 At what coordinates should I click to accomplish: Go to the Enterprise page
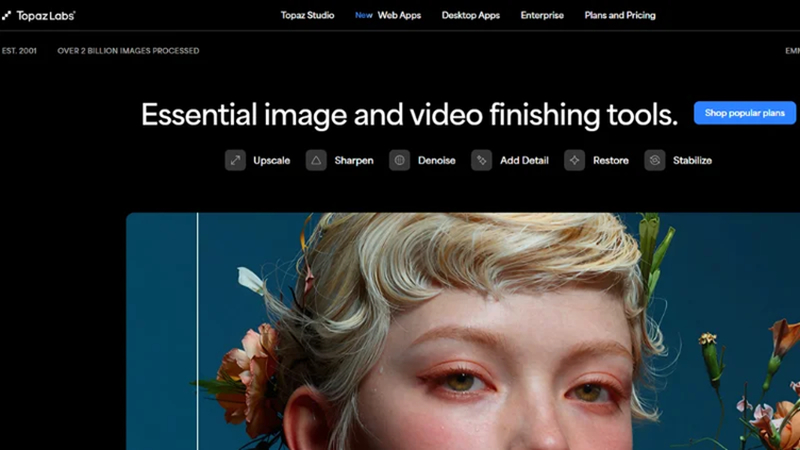tap(542, 15)
